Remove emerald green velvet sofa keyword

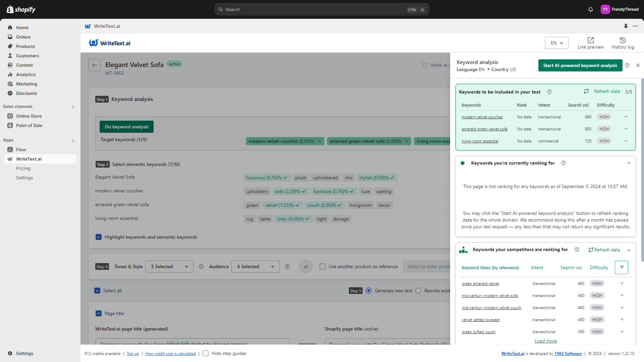tap(626, 129)
